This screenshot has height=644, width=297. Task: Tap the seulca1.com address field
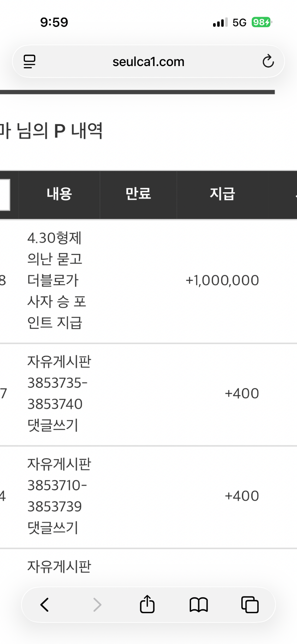pos(148,62)
